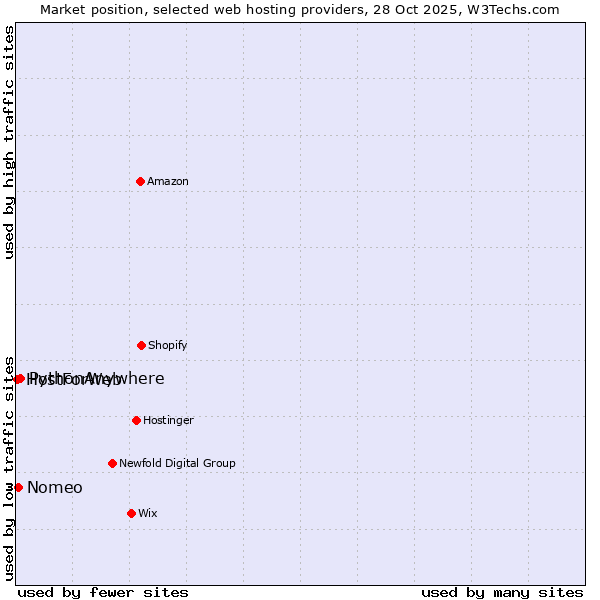
Task: Click the red Hostinger marker on chart
Action: (136, 420)
